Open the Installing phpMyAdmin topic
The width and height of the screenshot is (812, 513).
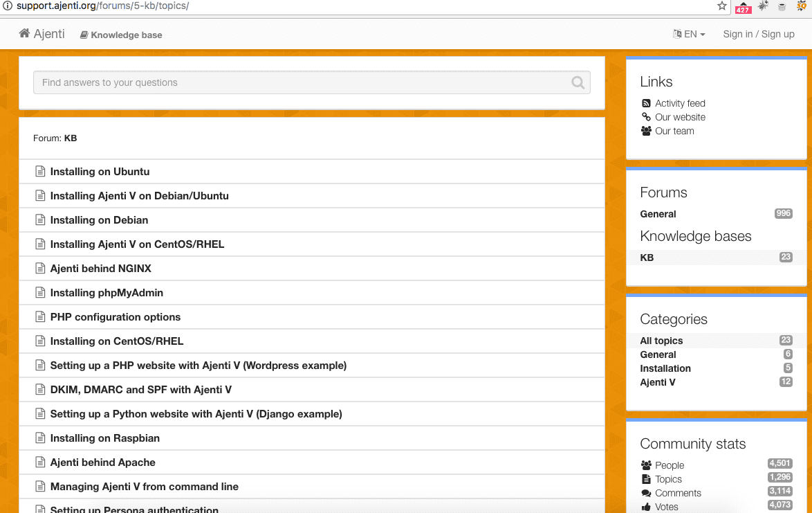point(107,293)
